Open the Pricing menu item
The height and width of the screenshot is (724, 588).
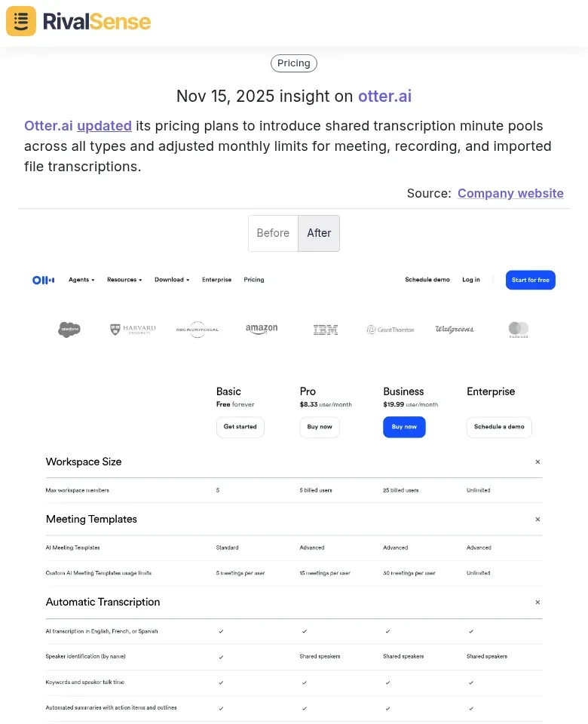tap(253, 280)
